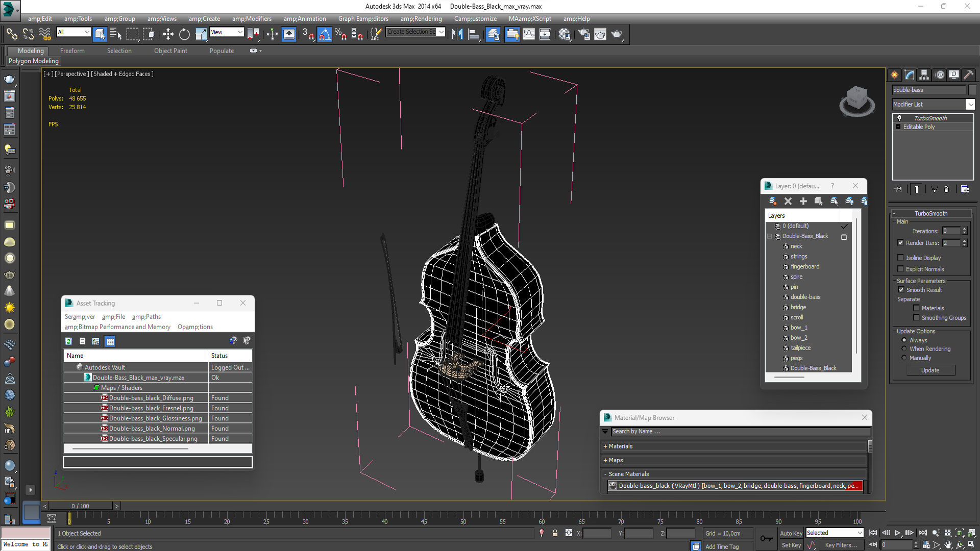The width and height of the screenshot is (980, 551).
Task: Toggle the selection lock icon
Action: click(x=555, y=533)
